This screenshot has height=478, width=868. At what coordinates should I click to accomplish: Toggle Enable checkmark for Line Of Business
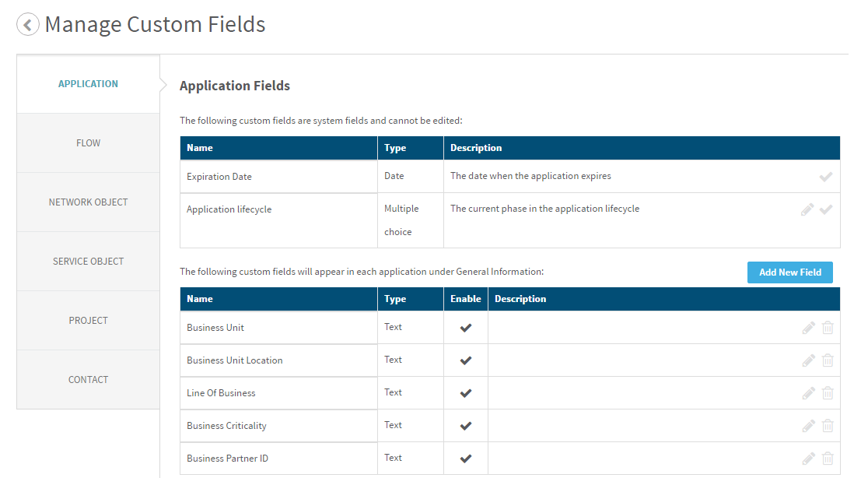466,393
